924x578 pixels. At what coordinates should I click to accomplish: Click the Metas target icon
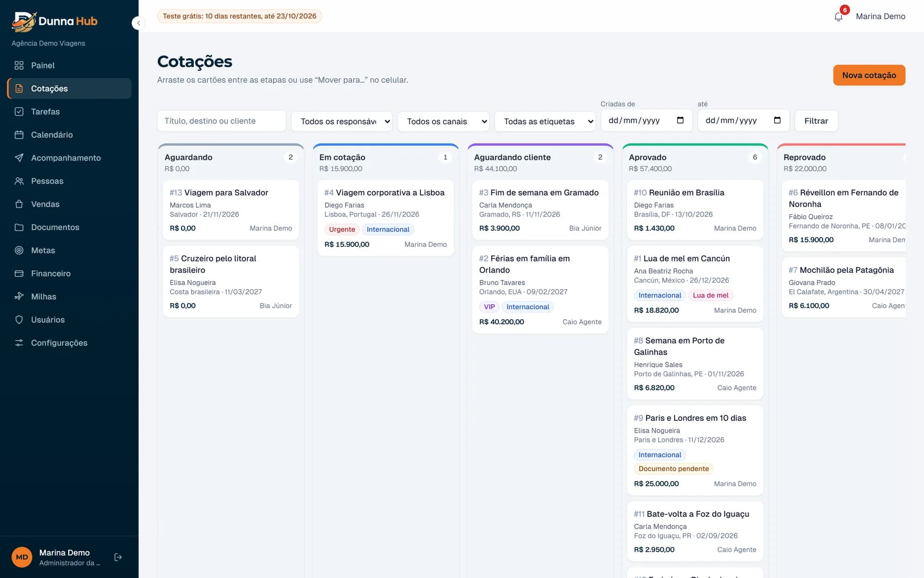[19, 250]
